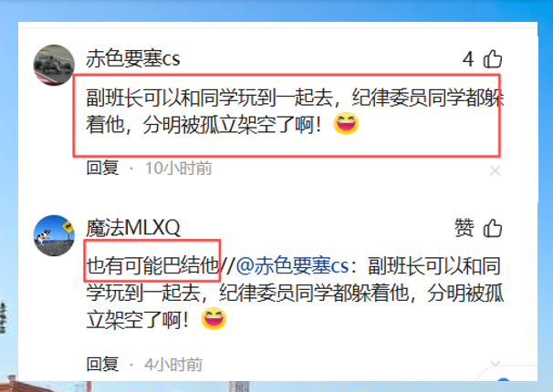Click the 10小时前 timestamp
The image size is (553, 392).
(179, 168)
